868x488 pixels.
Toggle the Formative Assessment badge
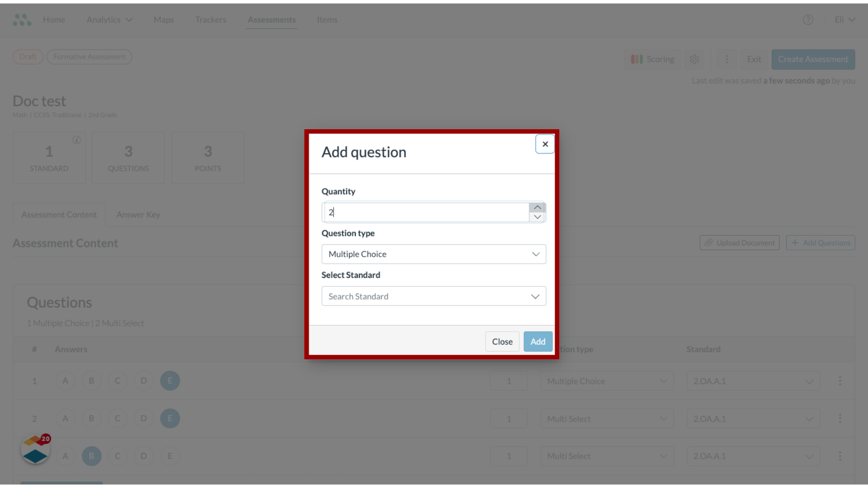[x=90, y=56]
